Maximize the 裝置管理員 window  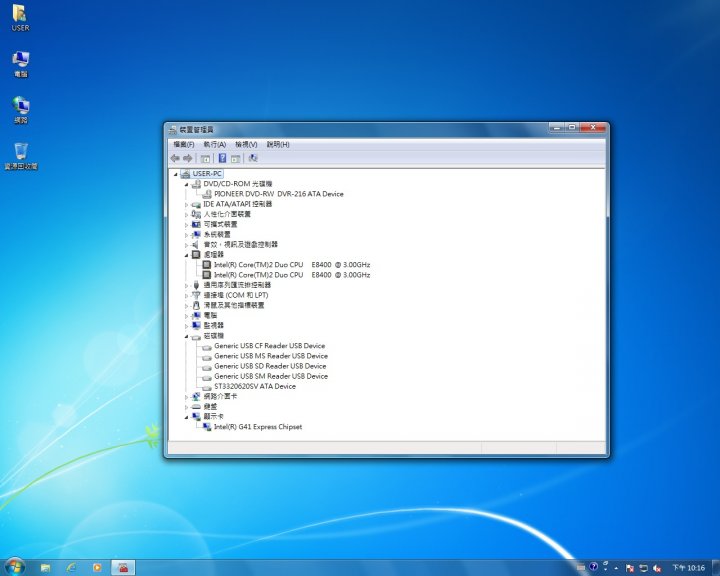click(572, 127)
